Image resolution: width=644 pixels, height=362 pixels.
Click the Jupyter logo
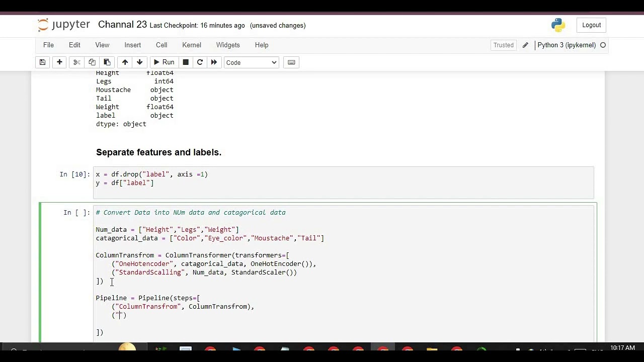[63, 25]
